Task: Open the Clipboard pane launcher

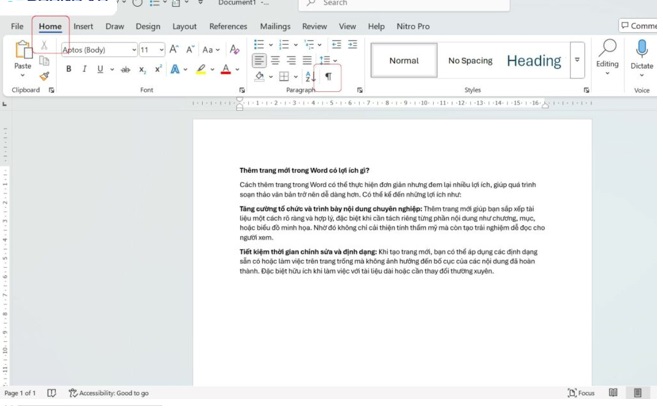Action: click(x=51, y=90)
